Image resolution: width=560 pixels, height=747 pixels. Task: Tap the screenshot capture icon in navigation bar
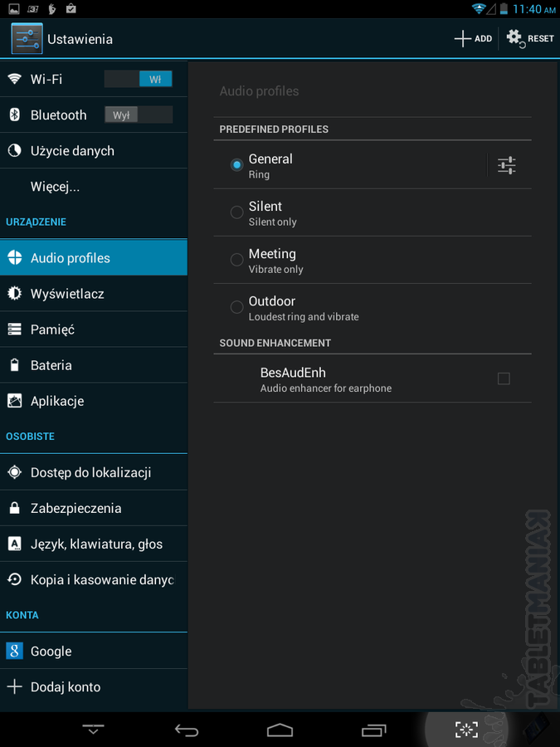tap(466, 730)
